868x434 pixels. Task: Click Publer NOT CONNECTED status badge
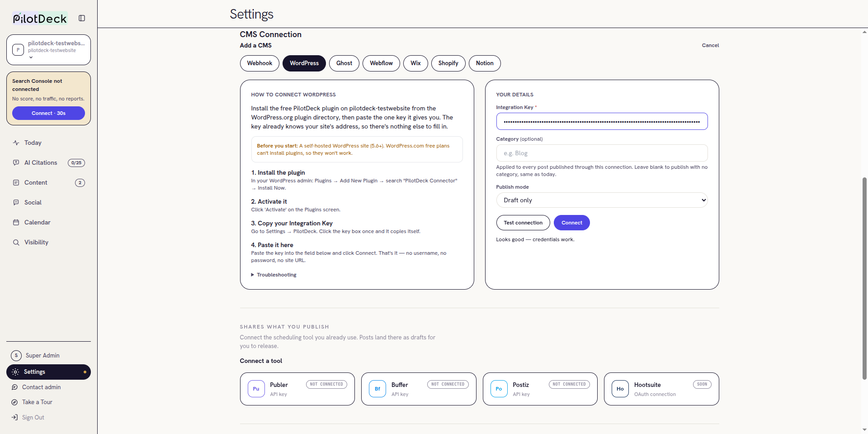327,384
